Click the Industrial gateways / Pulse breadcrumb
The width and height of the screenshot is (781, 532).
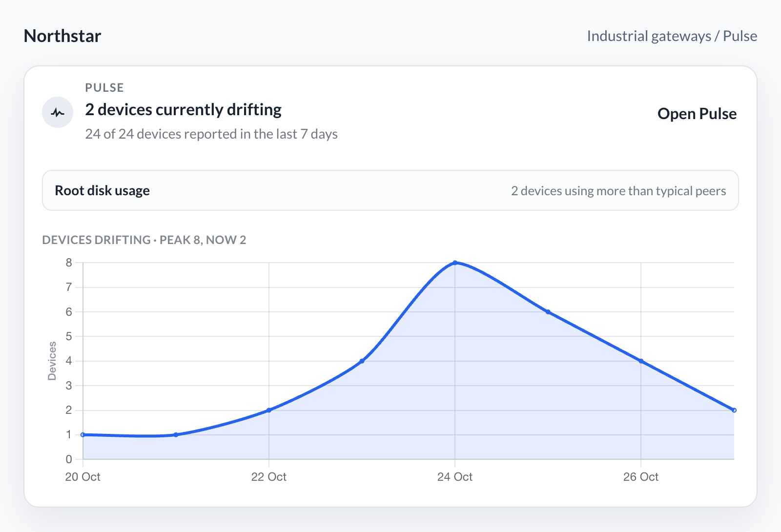[x=672, y=36]
